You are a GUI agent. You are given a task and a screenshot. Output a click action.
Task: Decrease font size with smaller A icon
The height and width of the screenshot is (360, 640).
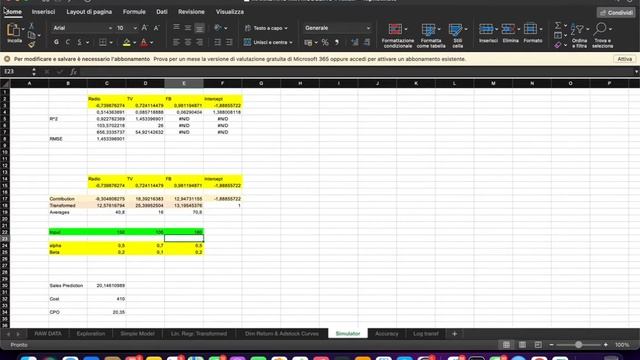156,28
